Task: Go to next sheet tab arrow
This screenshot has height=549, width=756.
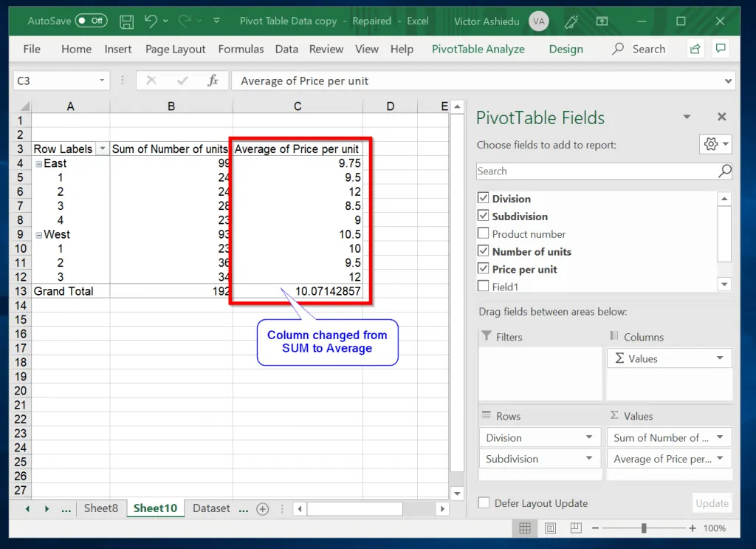Action: 47,509
